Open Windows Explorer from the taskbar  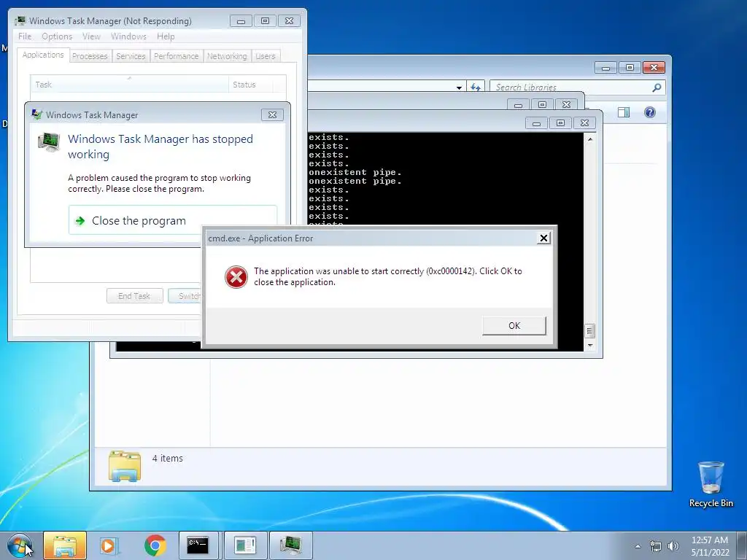[65, 545]
